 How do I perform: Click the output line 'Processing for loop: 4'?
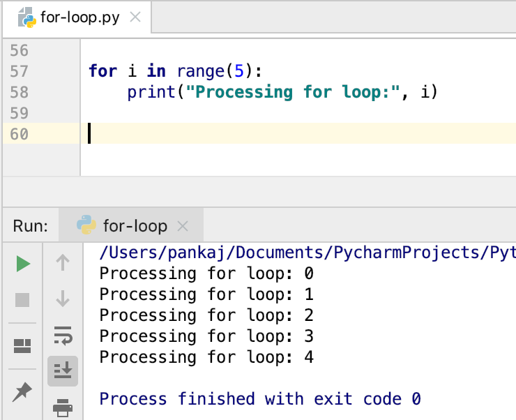(206, 357)
